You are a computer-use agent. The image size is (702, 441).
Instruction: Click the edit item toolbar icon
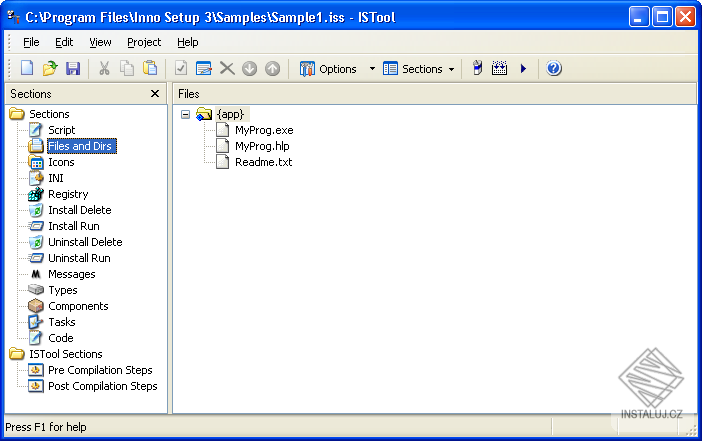pos(204,69)
